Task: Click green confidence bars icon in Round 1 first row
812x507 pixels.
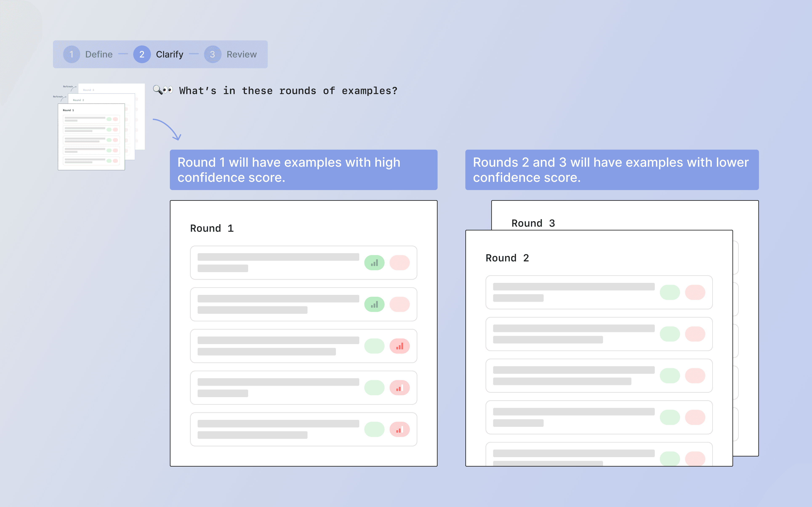Action: pyautogui.click(x=374, y=263)
